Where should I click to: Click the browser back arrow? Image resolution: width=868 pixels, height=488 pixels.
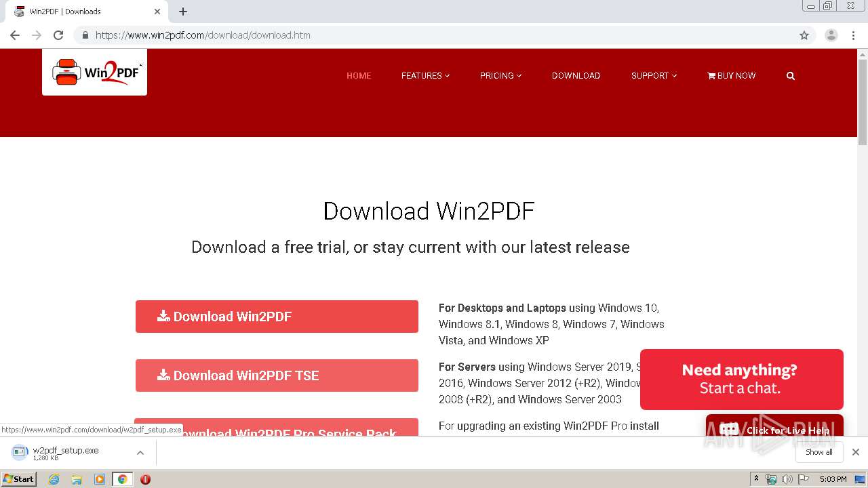(15, 35)
